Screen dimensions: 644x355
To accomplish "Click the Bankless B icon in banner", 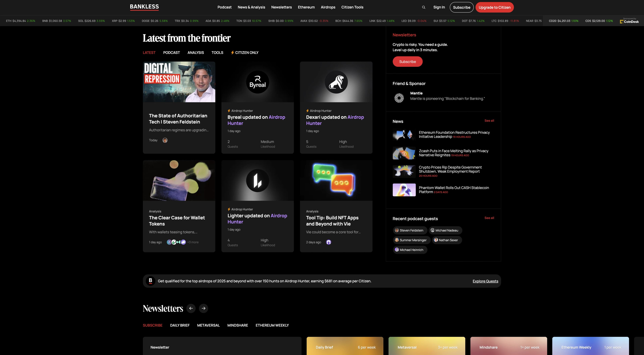I will (150, 281).
